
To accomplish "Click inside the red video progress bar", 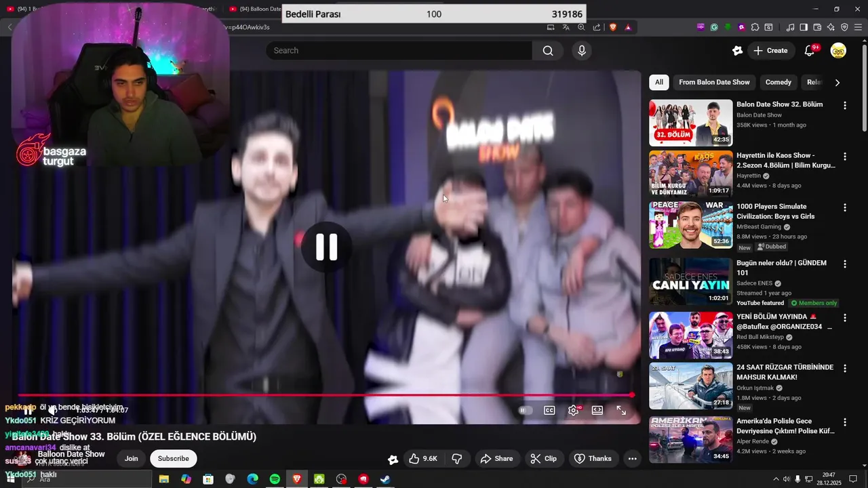I will 325,395.
